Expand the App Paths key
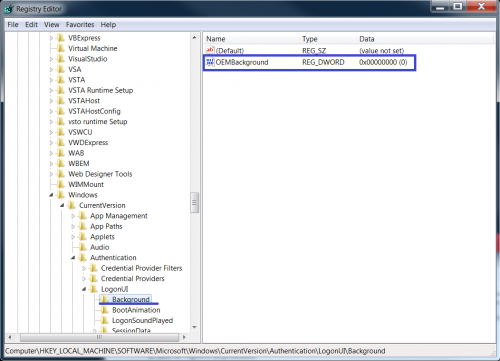 pos(73,227)
